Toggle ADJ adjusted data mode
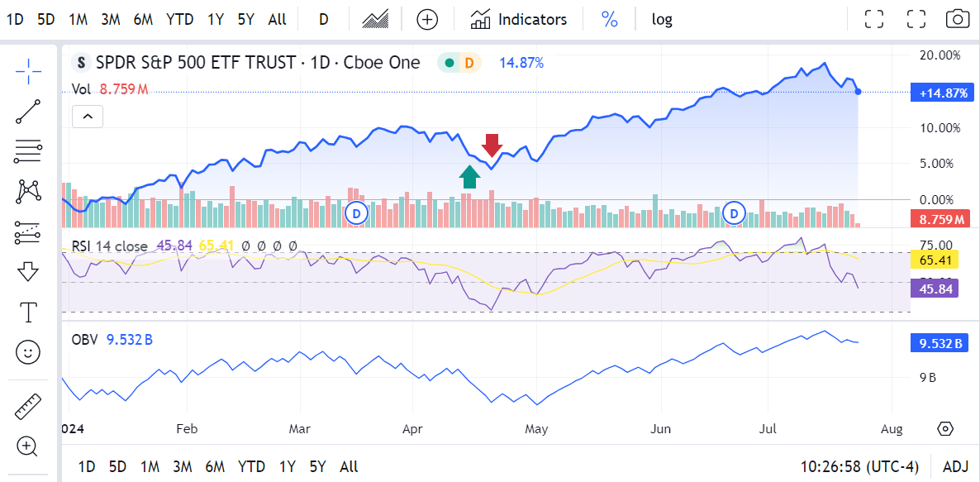Viewport: 980px width, 482px height. 956,467
